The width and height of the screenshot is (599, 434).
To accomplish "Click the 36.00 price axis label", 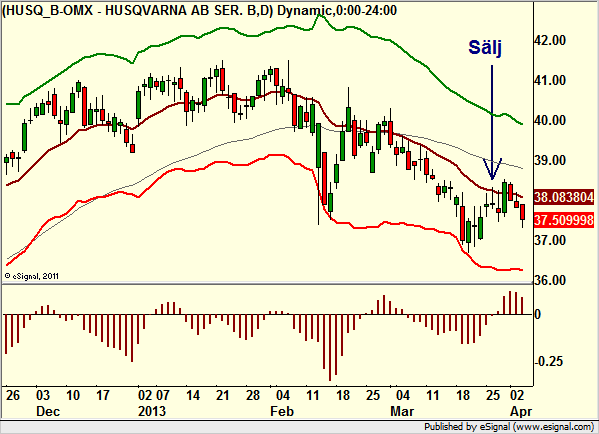I will [550, 280].
